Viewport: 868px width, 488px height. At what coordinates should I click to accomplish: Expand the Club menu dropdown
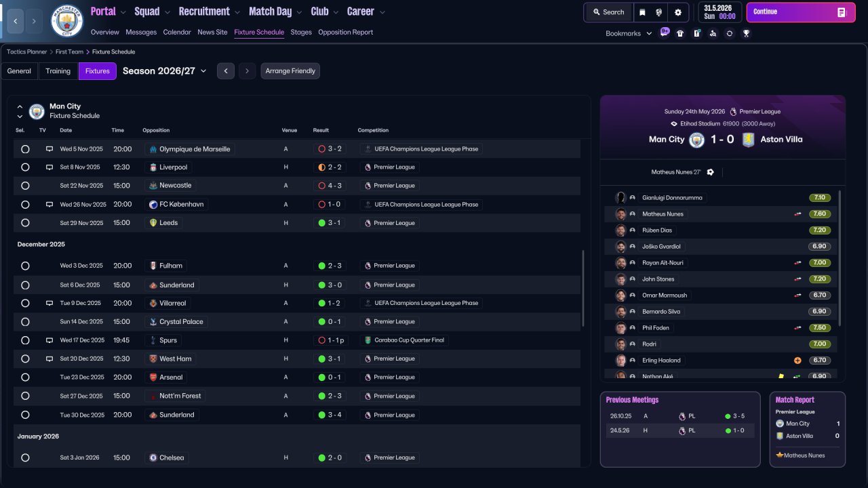point(335,12)
